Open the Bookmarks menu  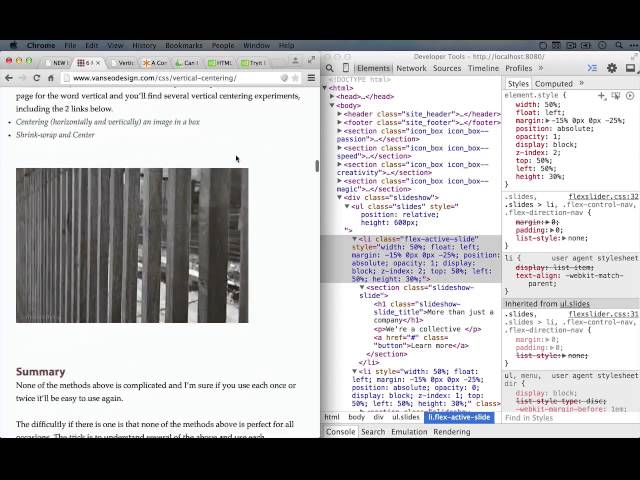click(184, 45)
